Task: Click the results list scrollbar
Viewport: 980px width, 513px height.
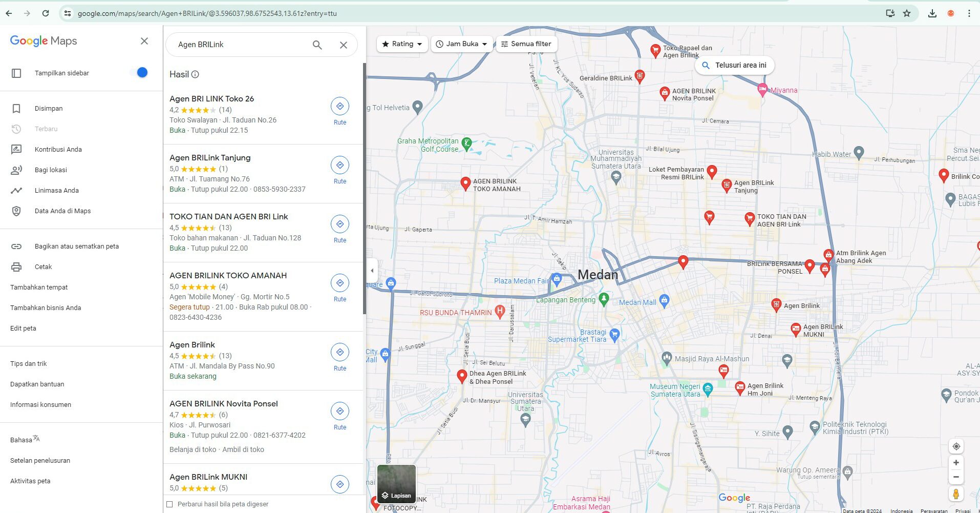Action: coord(365,189)
